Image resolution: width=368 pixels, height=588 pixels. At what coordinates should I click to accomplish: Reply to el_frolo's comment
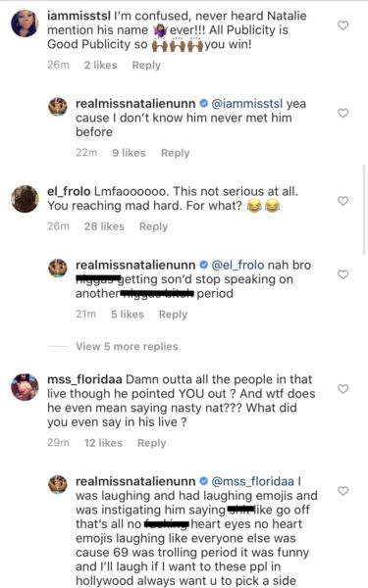[153, 227]
